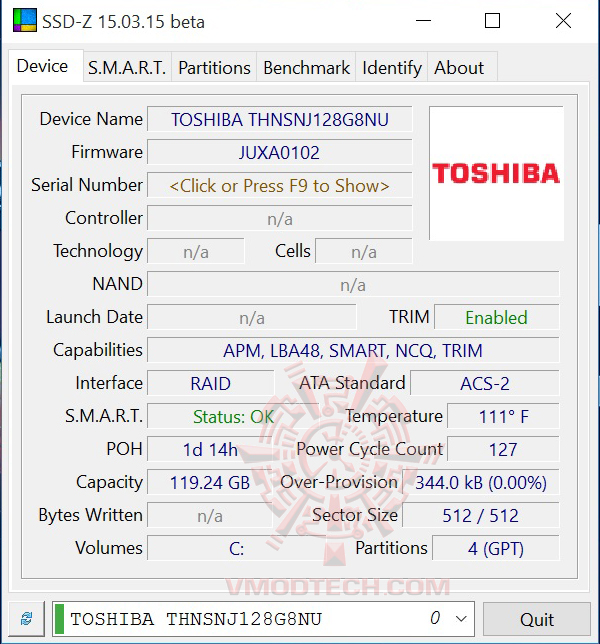Click the Power Cycle Count value 127
600x644 pixels.
(503, 450)
